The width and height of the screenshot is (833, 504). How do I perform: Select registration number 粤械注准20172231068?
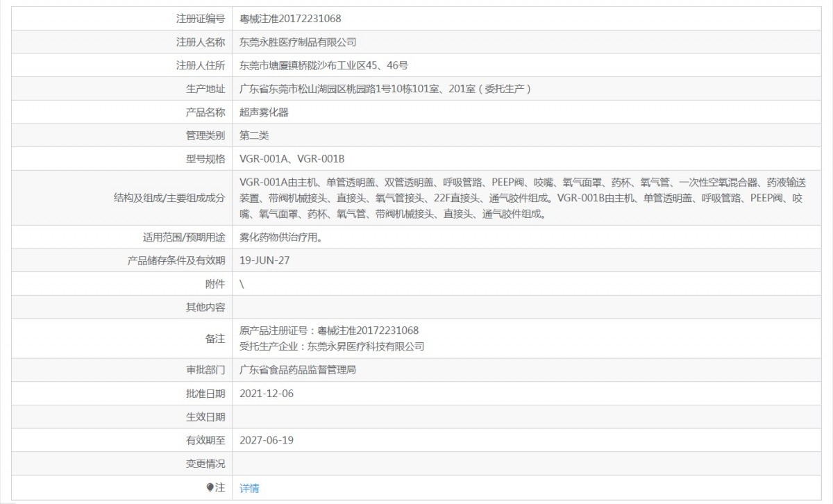290,19
